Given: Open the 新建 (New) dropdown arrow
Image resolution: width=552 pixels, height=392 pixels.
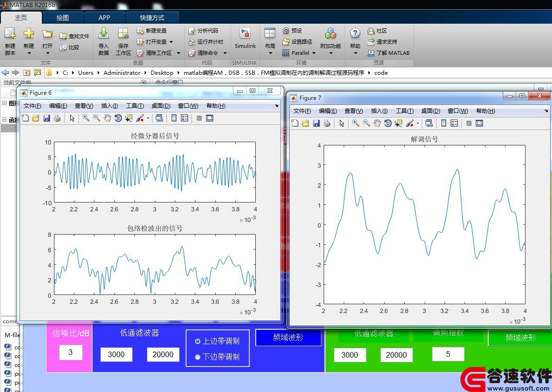Looking at the screenshot, I should tap(29, 53).
